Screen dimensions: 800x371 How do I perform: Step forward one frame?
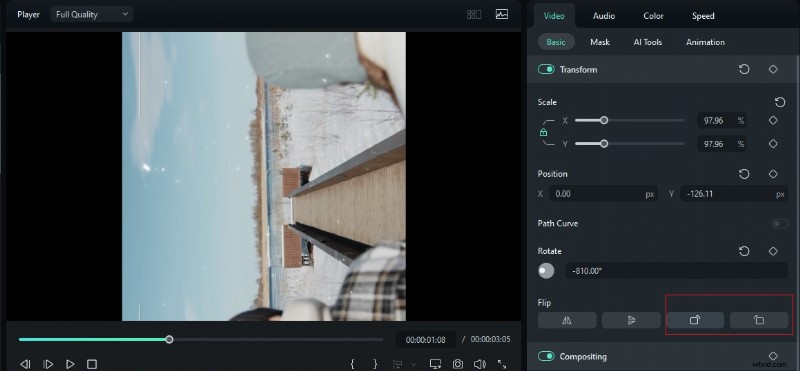click(x=48, y=364)
